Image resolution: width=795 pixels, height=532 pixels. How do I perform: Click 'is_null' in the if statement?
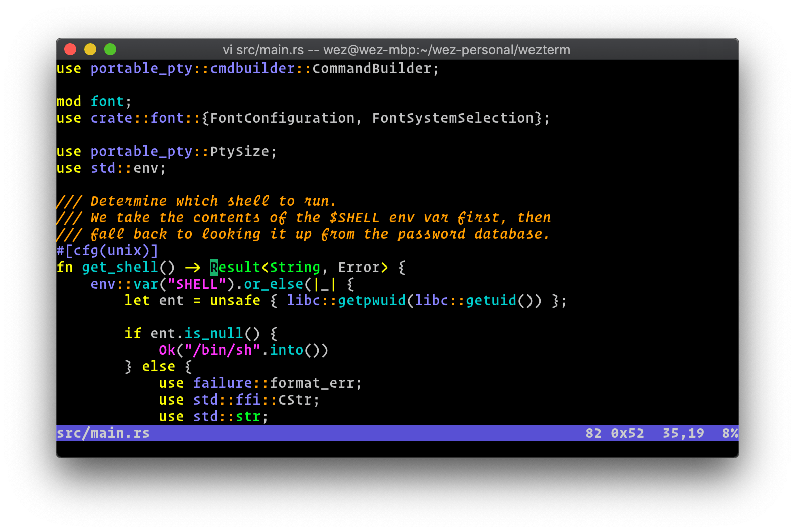(214, 333)
